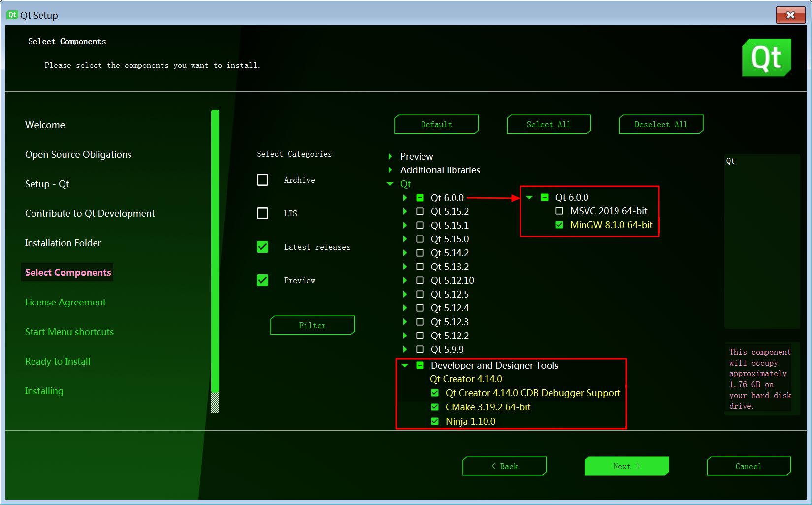Screen dimensions: 812x505
Task: Click the Additional libraries label
Action: pyautogui.click(x=440, y=170)
